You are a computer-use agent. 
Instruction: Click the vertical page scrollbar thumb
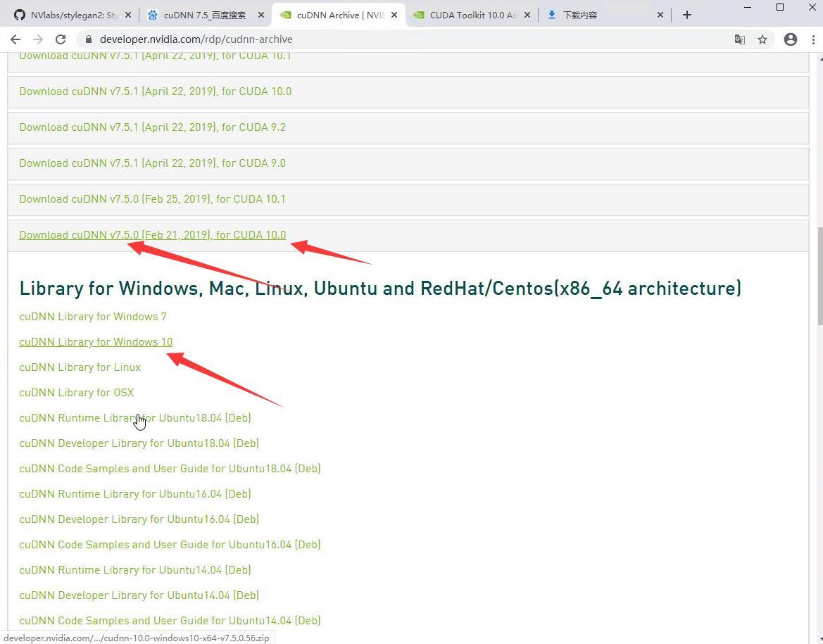point(819,276)
